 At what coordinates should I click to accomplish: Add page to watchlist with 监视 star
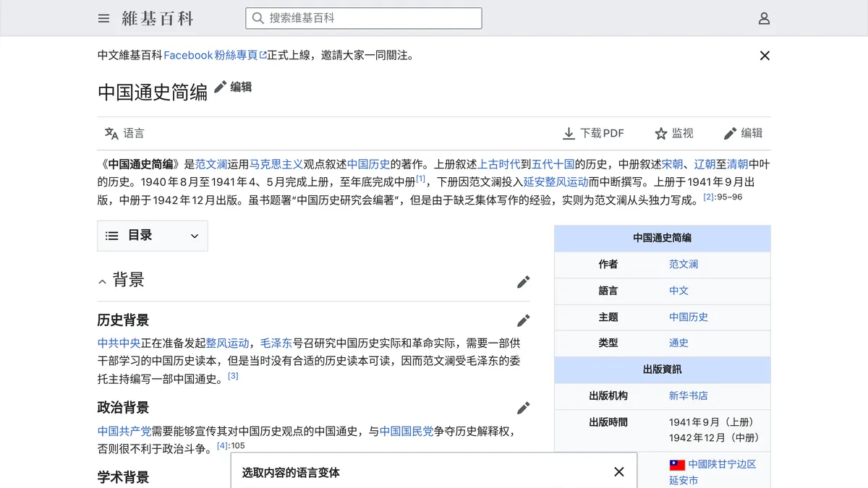pos(674,133)
